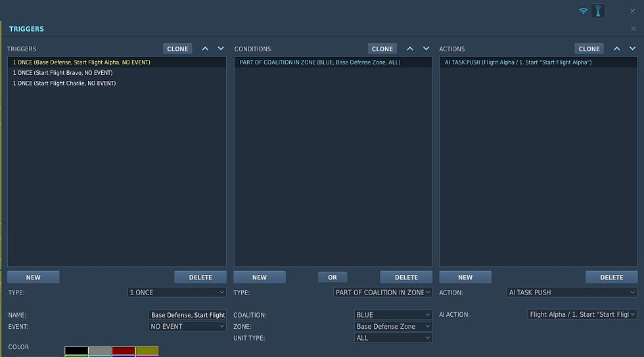
Task: Select trigger Base Defense, Start Flight Alpha
Action: [117, 62]
